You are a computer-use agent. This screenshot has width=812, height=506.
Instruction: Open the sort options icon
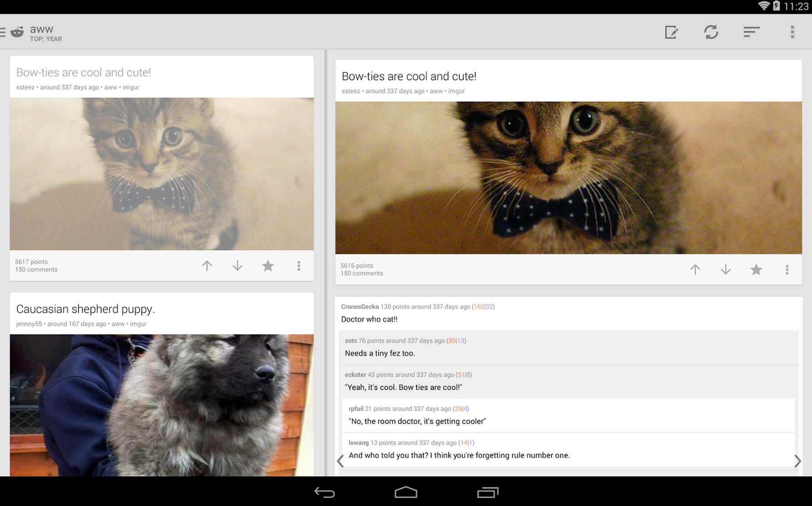(x=752, y=32)
